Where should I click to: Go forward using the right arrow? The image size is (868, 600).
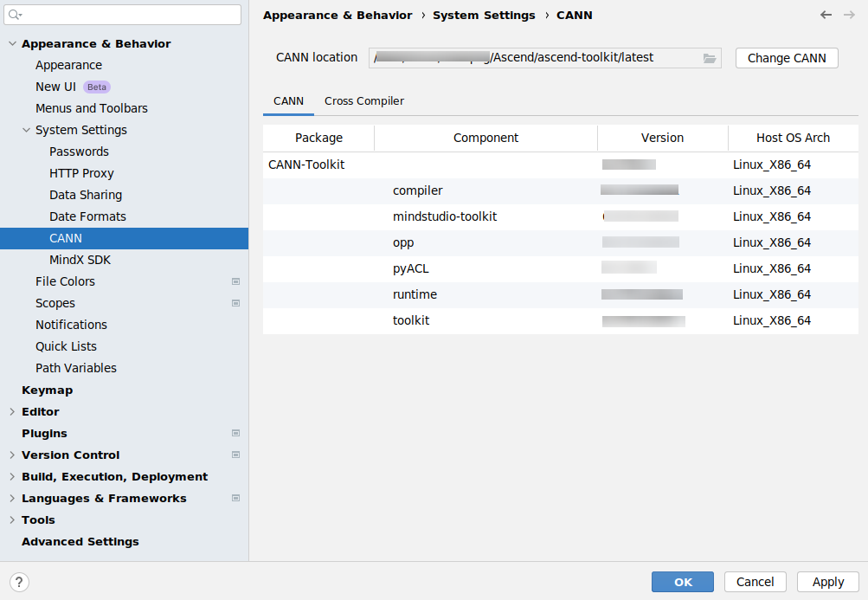(849, 15)
